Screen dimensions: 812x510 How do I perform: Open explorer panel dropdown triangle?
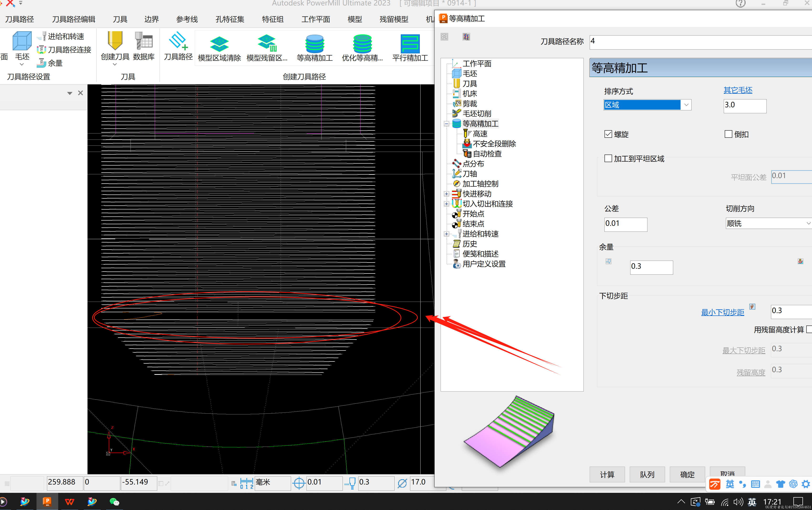pyautogui.click(x=69, y=93)
